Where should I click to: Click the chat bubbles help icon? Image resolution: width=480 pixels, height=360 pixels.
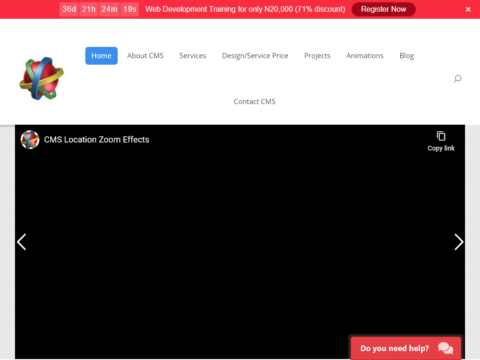pos(445,348)
